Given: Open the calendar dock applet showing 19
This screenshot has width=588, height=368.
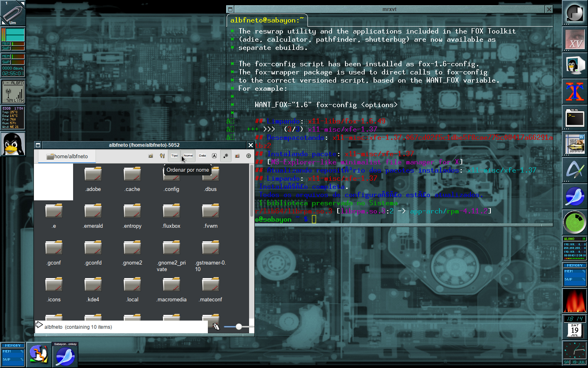Looking at the screenshot, I should tap(575, 330).
